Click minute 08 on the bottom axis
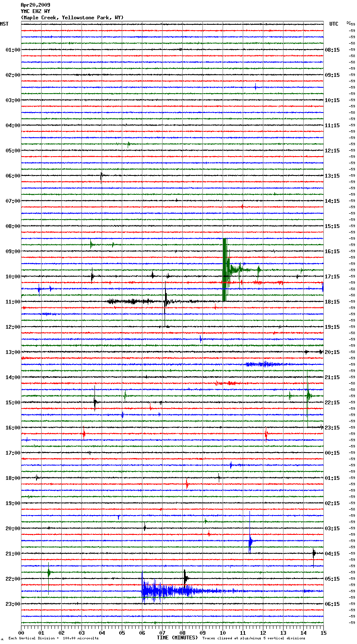357x644 pixels. click(x=182, y=633)
